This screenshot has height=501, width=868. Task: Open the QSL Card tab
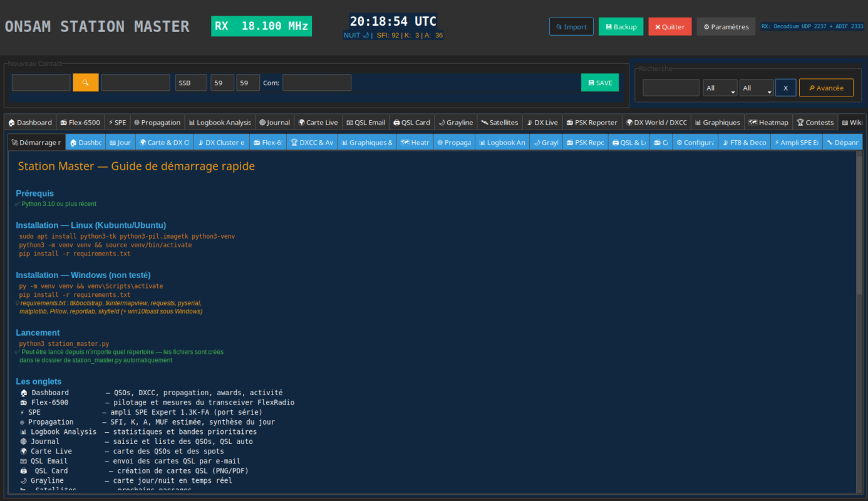(411, 123)
